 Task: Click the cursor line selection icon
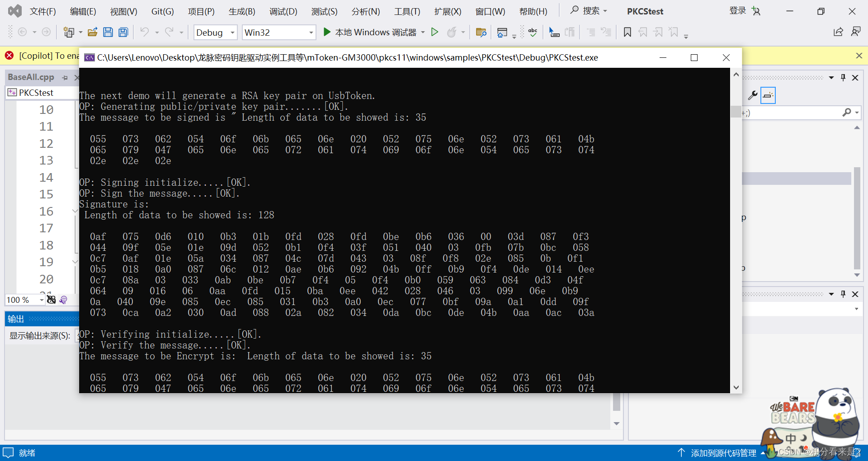554,32
